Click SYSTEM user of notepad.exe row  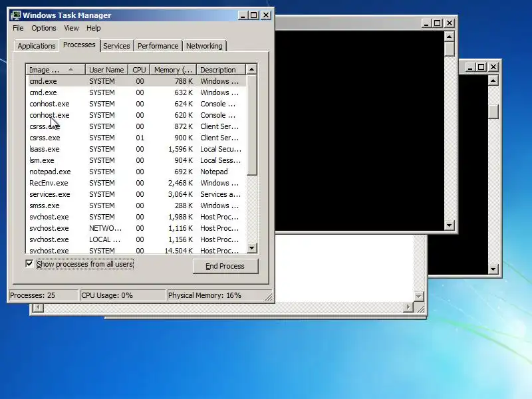coord(102,172)
